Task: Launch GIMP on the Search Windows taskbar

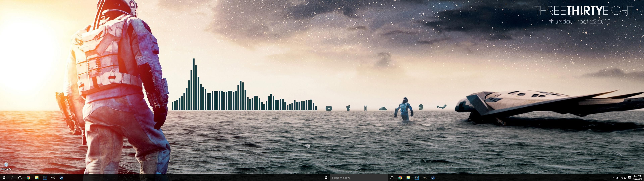Action: pyautogui.click(x=424, y=178)
